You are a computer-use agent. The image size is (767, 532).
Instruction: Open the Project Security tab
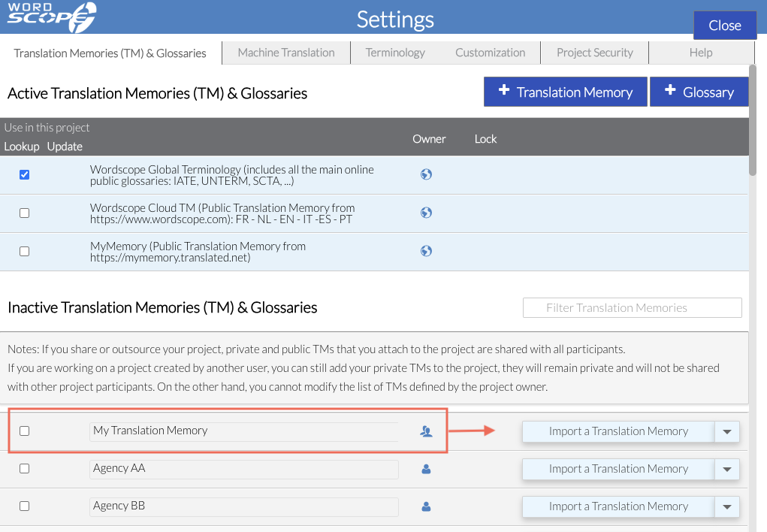click(x=594, y=53)
